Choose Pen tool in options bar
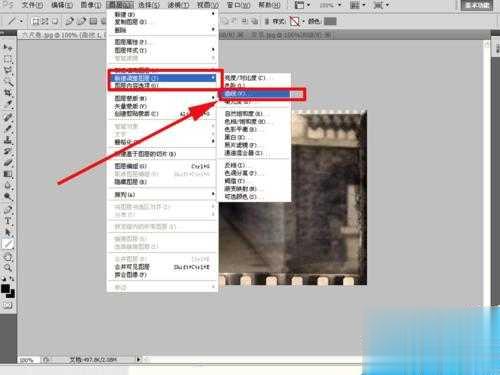500x375 pixels. click(x=69, y=21)
